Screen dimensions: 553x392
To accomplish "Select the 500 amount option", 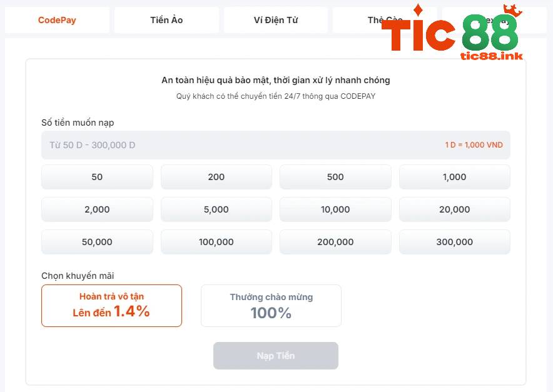I will [335, 176].
